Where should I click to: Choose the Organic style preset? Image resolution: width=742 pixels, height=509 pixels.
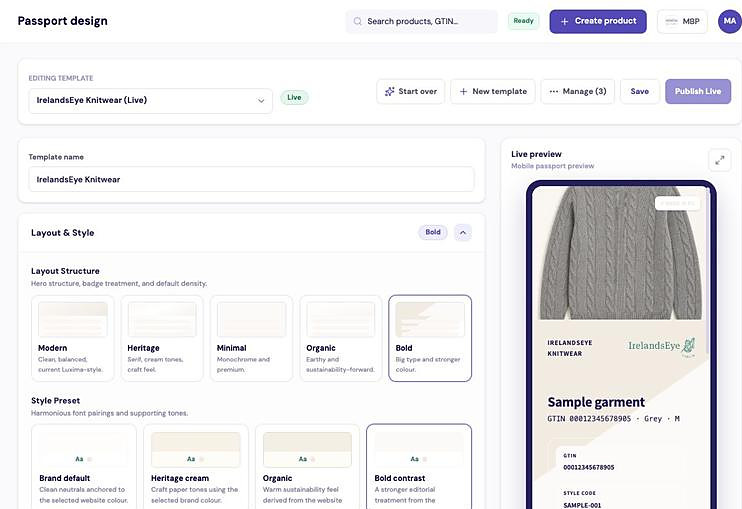tap(307, 466)
